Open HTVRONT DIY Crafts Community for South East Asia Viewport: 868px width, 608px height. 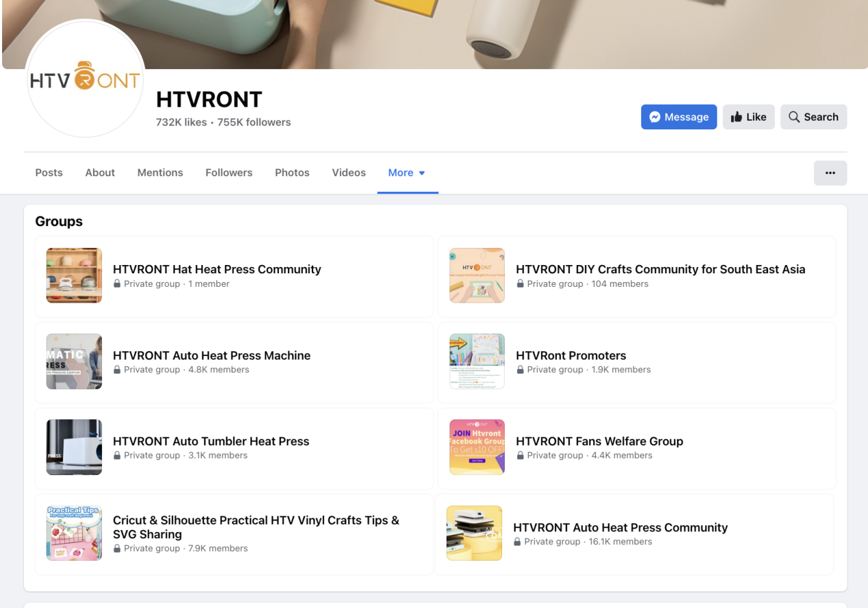click(x=660, y=269)
